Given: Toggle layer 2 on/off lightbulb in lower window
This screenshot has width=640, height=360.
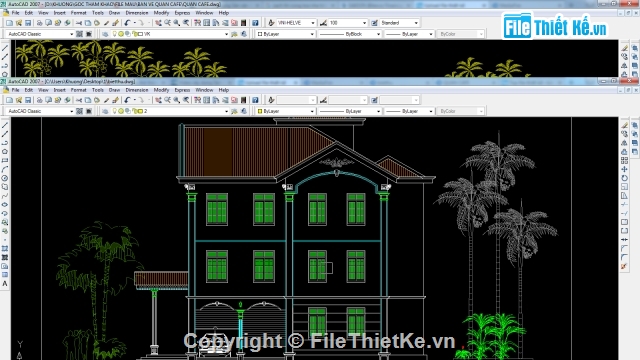Looking at the screenshot, I should tap(115, 111).
